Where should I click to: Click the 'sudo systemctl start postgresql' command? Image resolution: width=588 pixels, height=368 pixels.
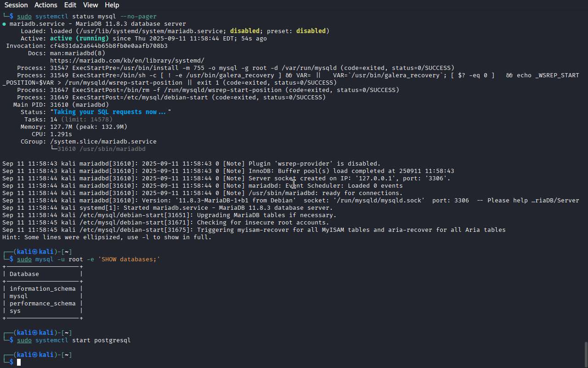tap(74, 340)
